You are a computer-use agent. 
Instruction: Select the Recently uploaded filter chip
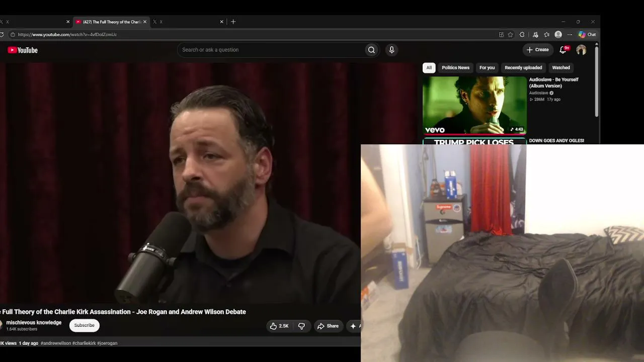(523, 67)
